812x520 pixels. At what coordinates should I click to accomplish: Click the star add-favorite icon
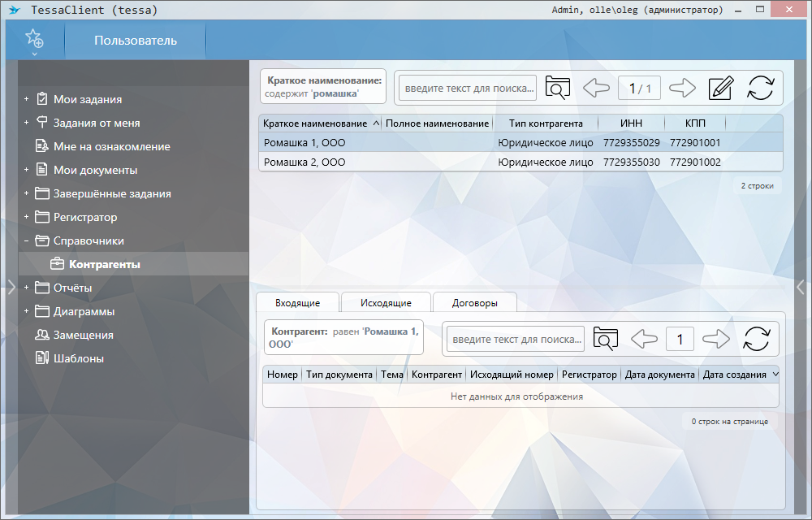click(x=33, y=39)
